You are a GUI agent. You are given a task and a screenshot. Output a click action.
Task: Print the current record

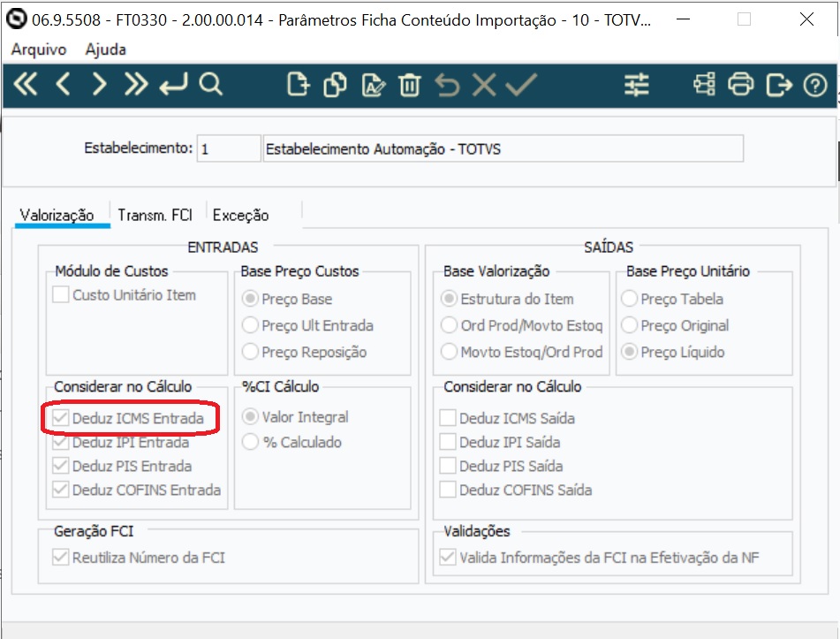(x=741, y=86)
